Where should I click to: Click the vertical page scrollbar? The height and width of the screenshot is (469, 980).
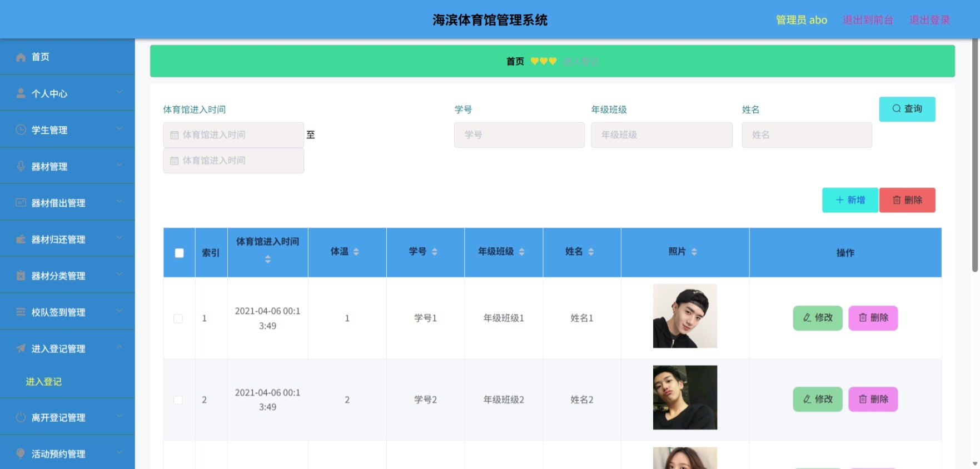974,156
